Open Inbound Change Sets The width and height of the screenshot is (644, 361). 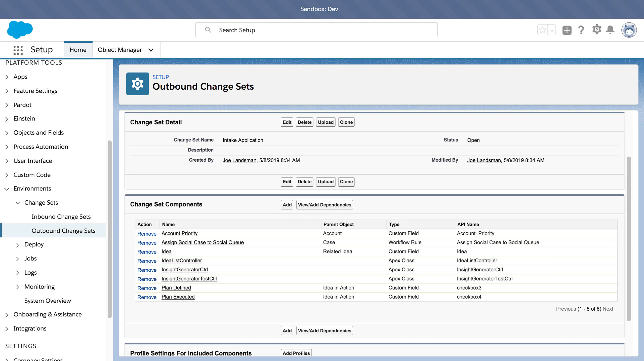click(x=61, y=217)
